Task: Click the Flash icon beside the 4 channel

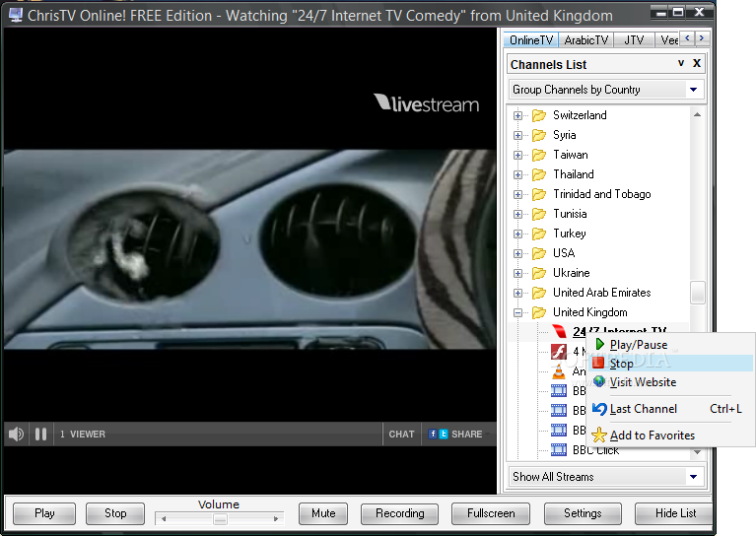Action: 559,352
